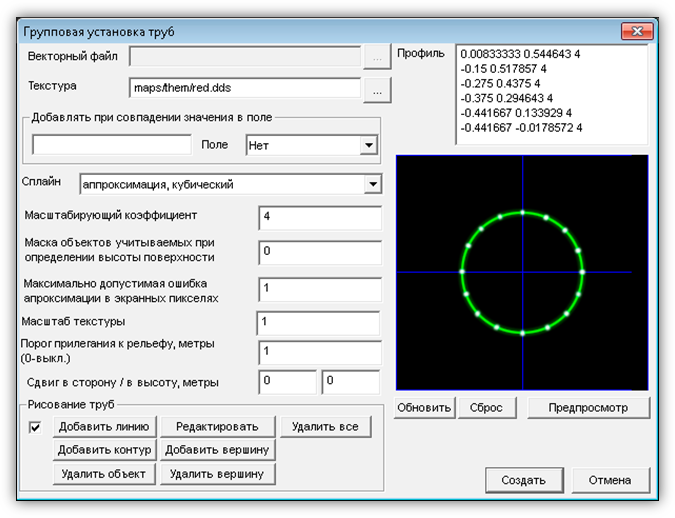Open Предпросмотр preview
Screen dimensions: 675x518
tap(588, 408)
